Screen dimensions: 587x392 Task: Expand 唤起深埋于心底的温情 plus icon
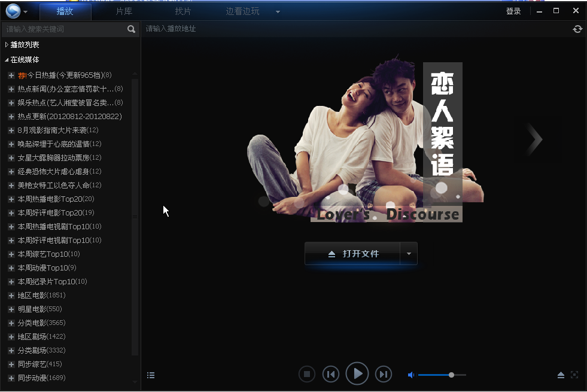tap(11, 144)
